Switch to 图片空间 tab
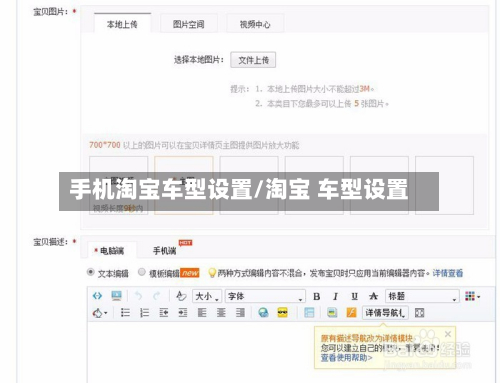The height and width of the screenshot is (383, 500). coord(189,24)
